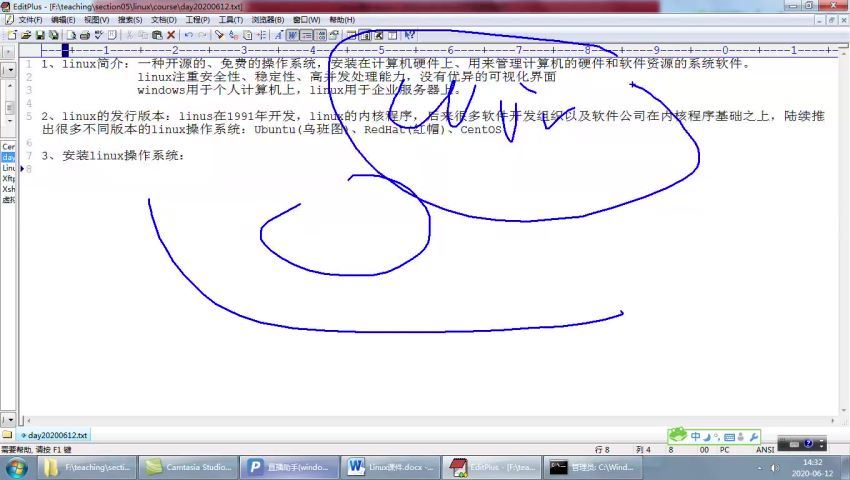Open IME soft keyboard icon
This screenshot has width=850, height=480.
click(x=729, y=437)
